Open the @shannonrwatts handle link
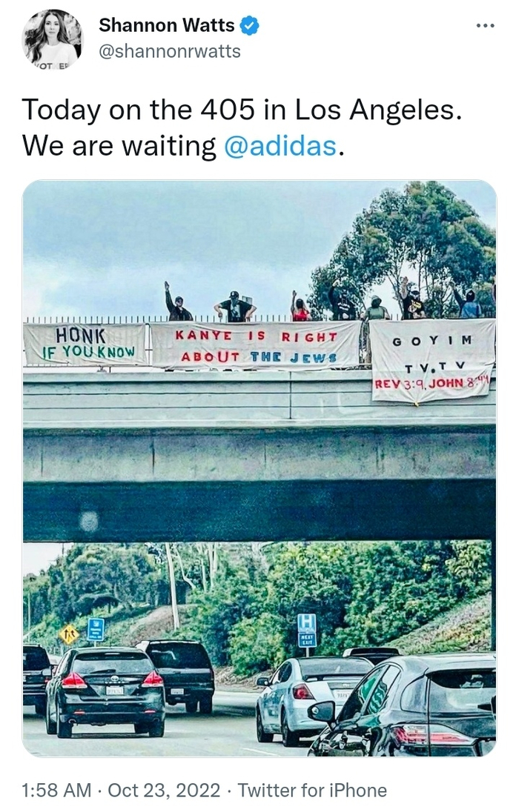The image size is (519, 812). click(x=170, y=51)
